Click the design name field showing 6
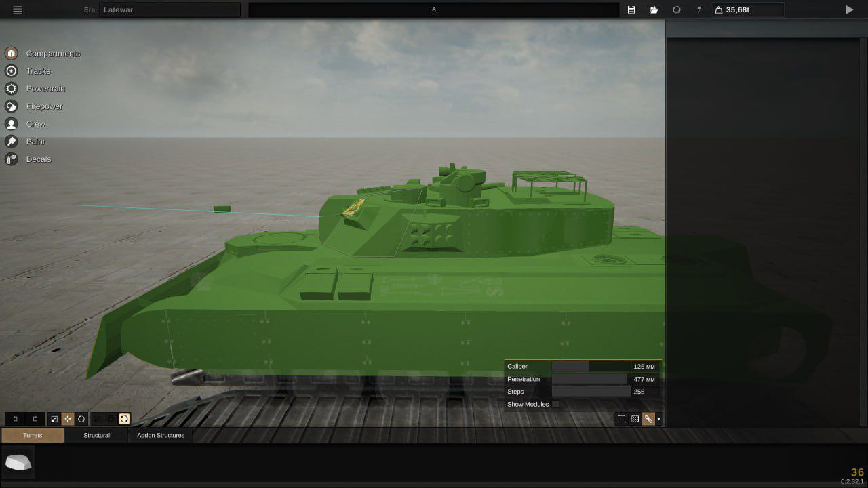This screenshot has height=488, width=868. tap(434, 10)
